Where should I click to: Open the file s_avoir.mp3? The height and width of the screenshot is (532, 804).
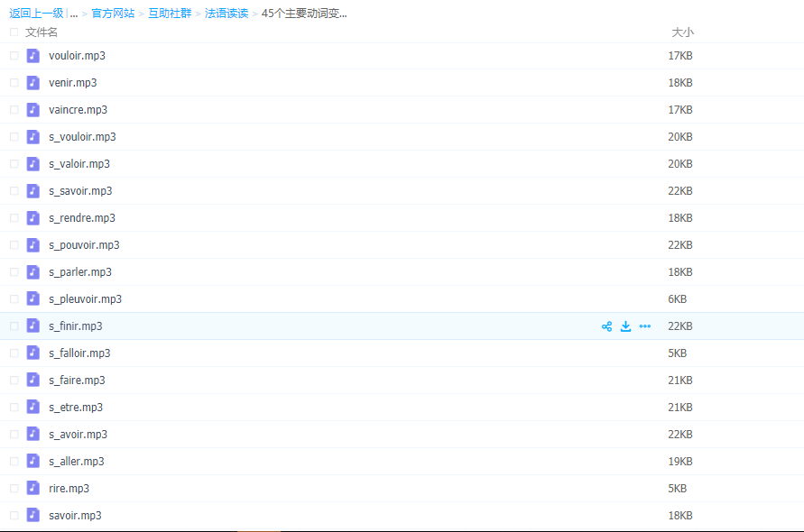coord(78,434)
